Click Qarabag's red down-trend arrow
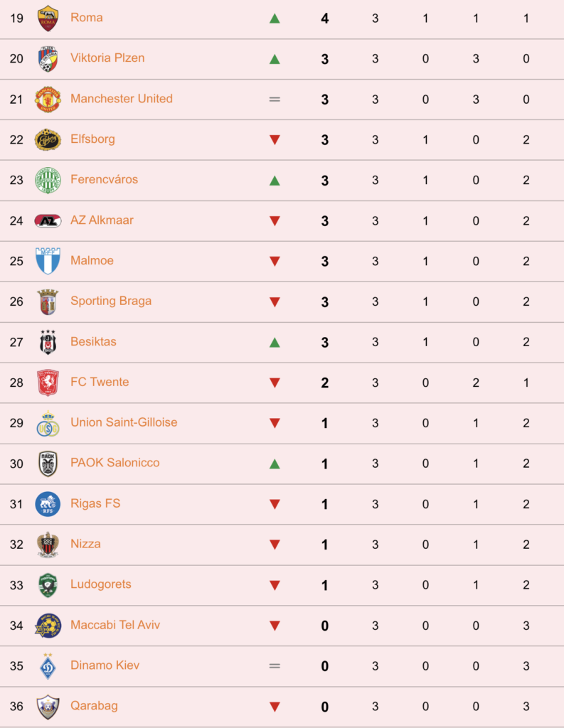Screen dimensions: 564x728 pyautogui.click(x=275, y=707)
